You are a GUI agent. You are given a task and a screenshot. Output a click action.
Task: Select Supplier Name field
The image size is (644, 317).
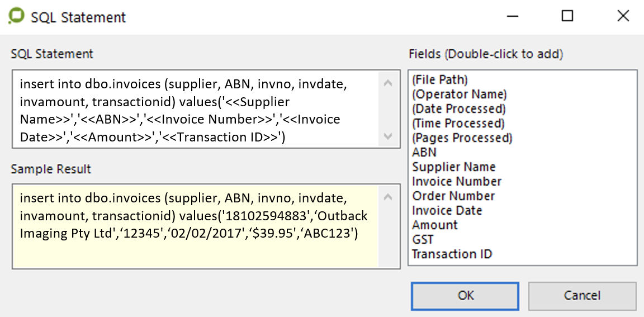click(x=454, y=167)
